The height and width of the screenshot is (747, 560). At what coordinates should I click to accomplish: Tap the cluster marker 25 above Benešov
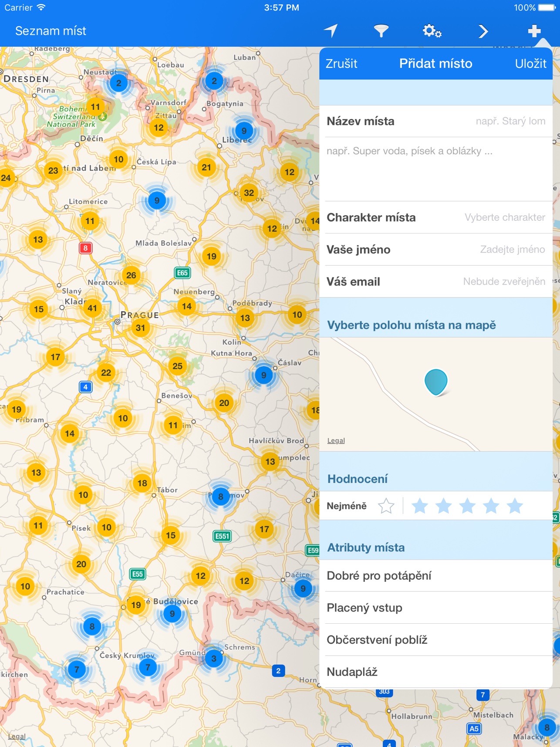[178, 366]
